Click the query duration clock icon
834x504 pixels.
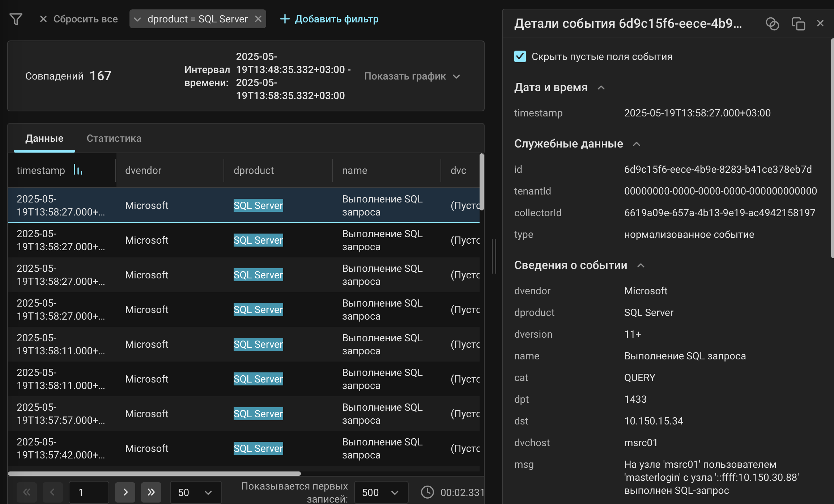click(427, 492)
